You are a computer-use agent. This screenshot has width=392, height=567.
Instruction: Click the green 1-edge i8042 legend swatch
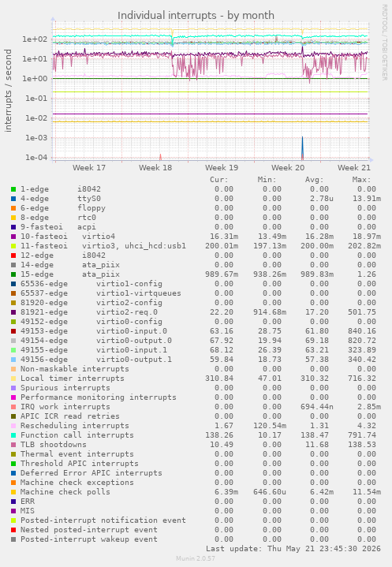tap(13, 189)
